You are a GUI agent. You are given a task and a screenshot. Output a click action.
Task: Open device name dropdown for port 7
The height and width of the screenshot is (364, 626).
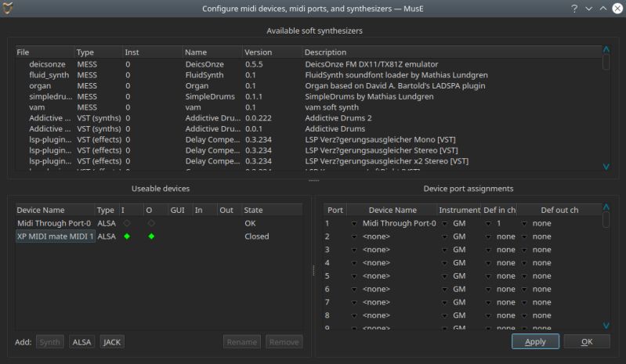point(354,303)
